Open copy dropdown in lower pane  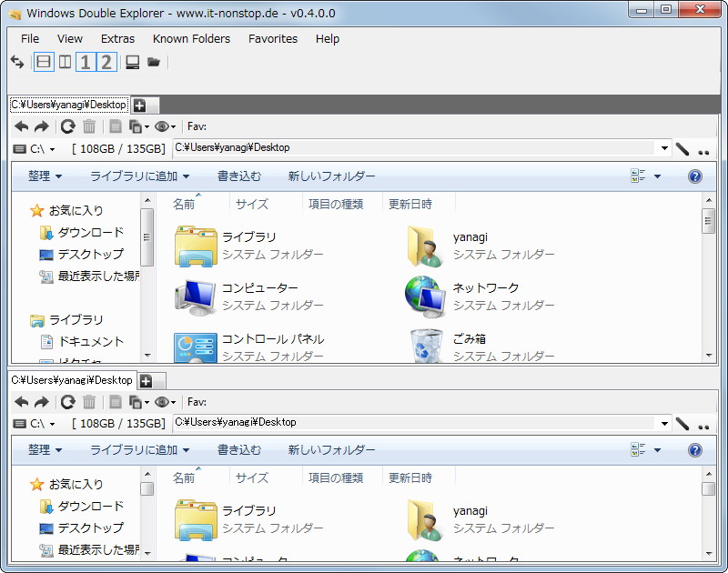point(138,402)
